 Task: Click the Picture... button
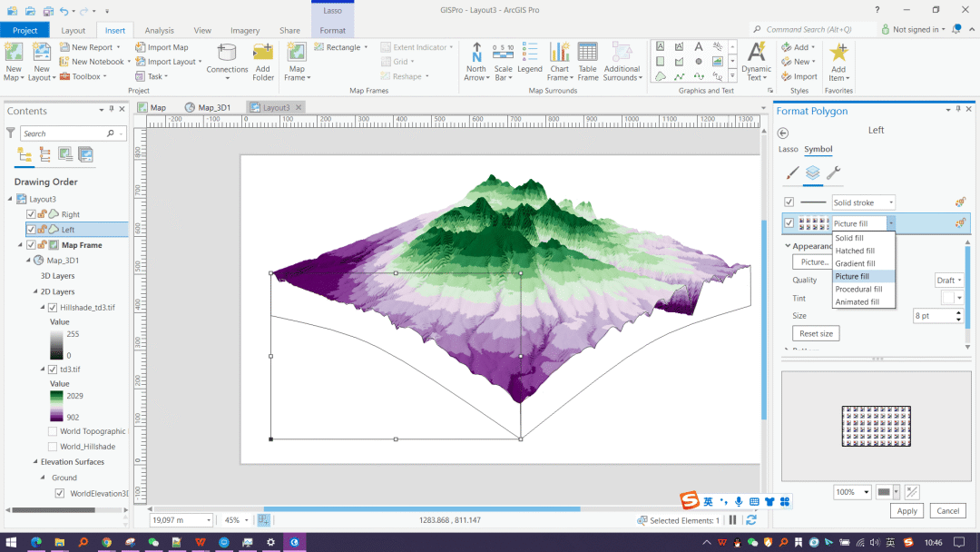point(812,262)
